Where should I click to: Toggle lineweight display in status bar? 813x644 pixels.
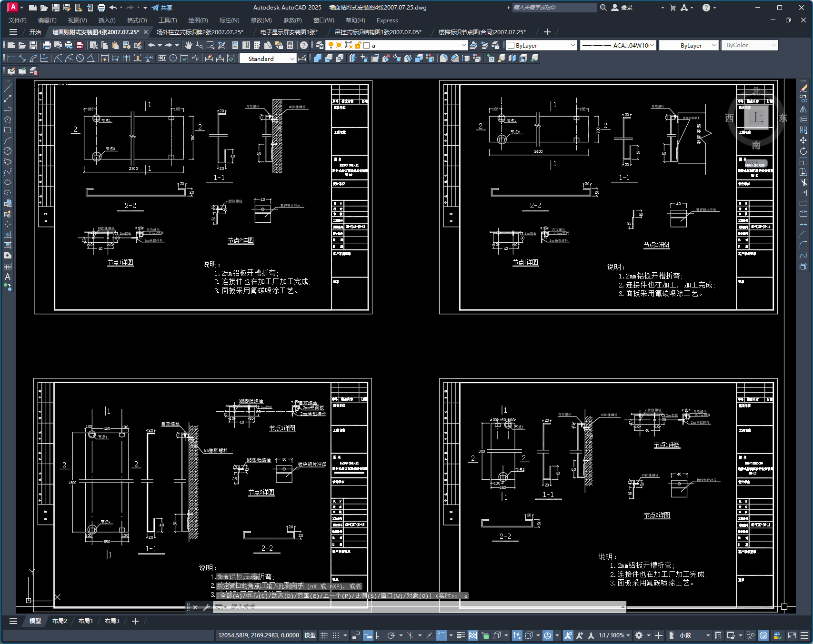click(x=461, y=635)
